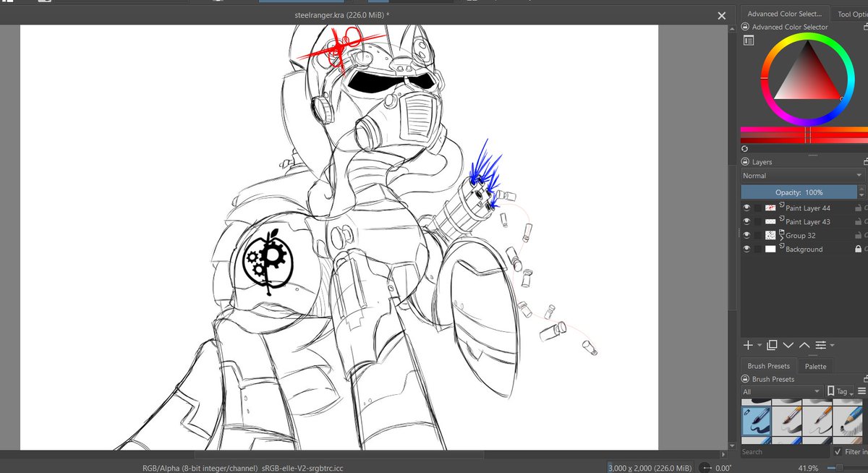The height and width of the screenshot is (473, 868).
Task: Select the Group 32 layer
Action: point(801,236)
